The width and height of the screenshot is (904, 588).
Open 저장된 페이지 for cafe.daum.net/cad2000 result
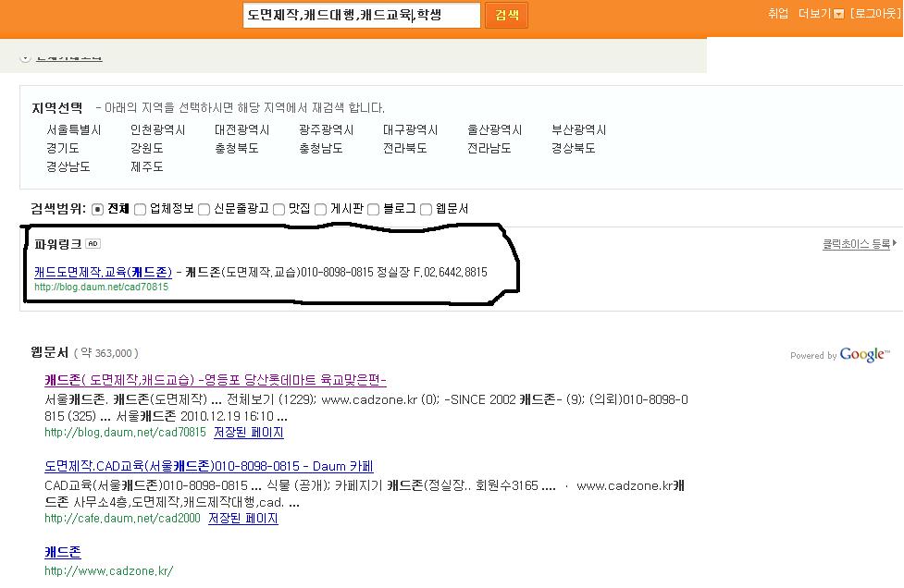[x=242, y=519]
